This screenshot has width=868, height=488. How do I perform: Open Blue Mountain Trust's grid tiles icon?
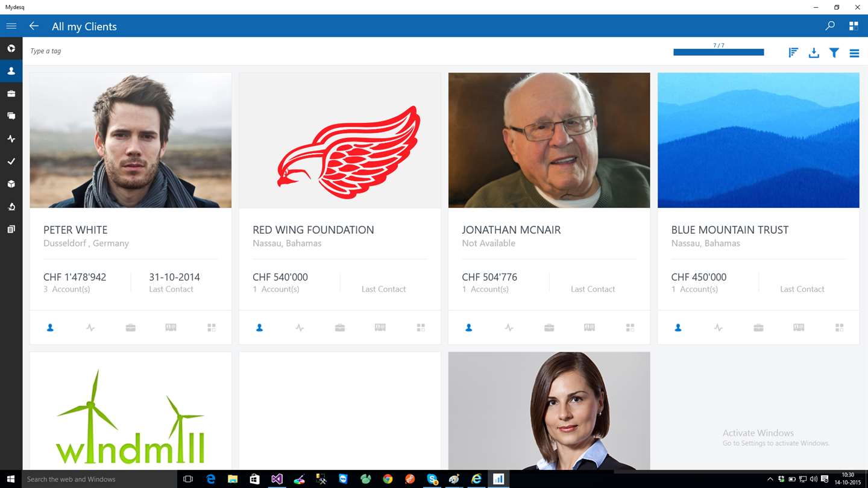pyautogui.click(x=839, y=328)
